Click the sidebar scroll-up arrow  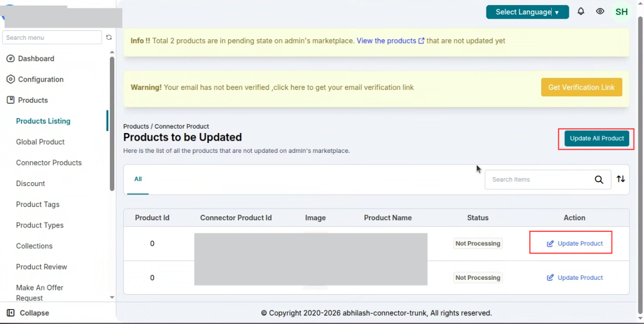pyautogui.click(x=112, y=52)
